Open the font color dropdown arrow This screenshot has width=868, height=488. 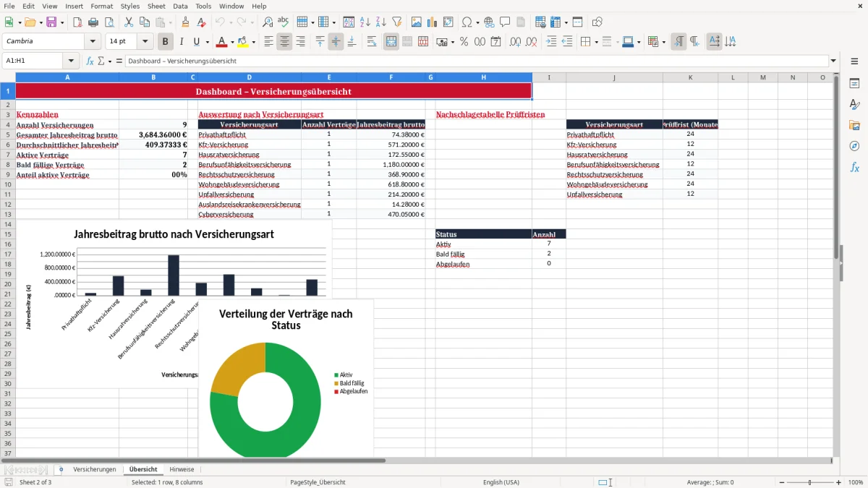231,42
